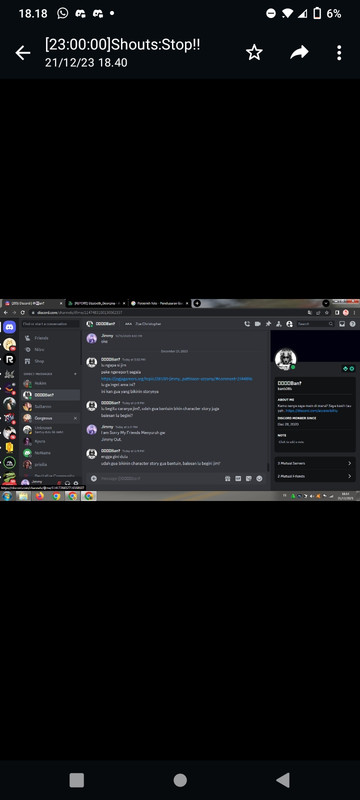Open the GIF picker

(x=238, y=479)
